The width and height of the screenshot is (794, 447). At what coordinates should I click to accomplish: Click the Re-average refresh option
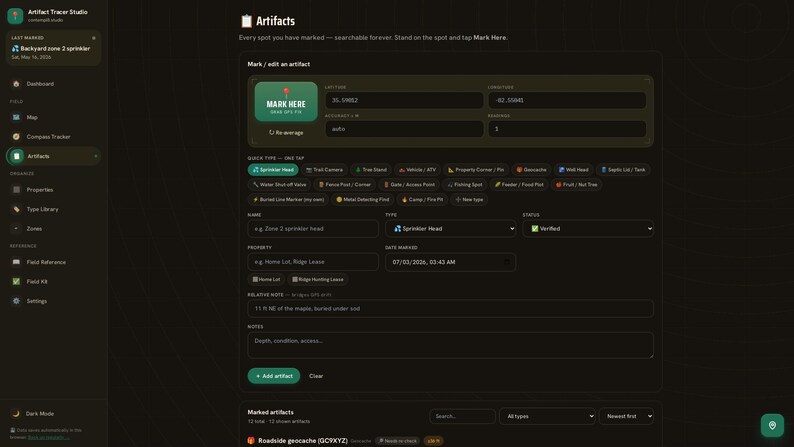pyautogui.click(x=286, y=133)
